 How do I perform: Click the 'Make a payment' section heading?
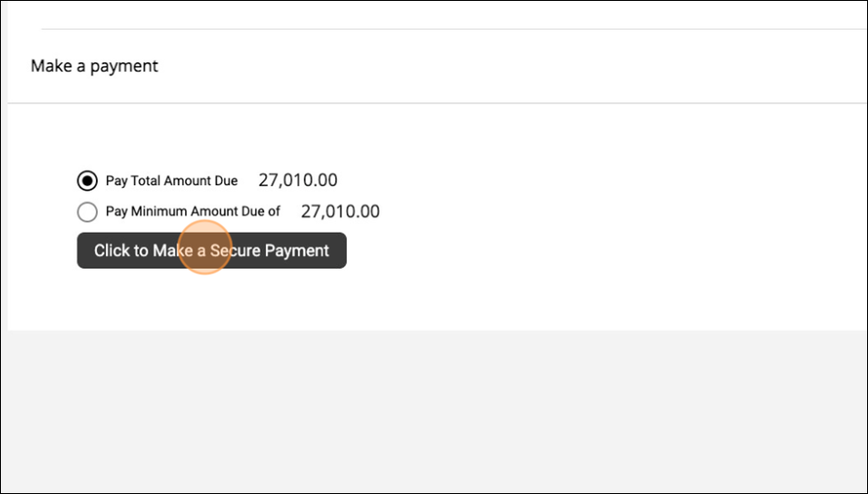[94, 66]
